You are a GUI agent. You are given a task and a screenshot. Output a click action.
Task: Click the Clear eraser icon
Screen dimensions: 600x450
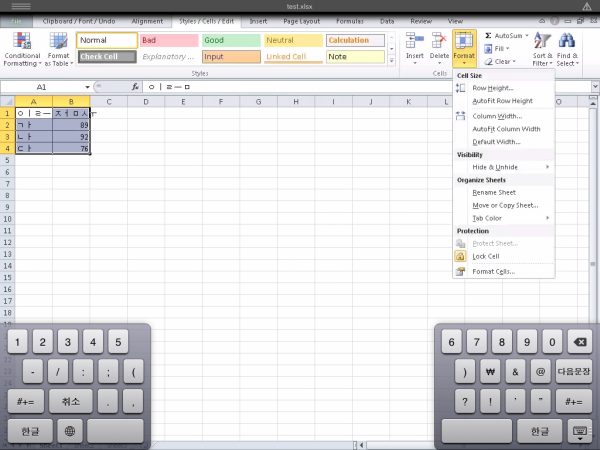pos(488,62)
